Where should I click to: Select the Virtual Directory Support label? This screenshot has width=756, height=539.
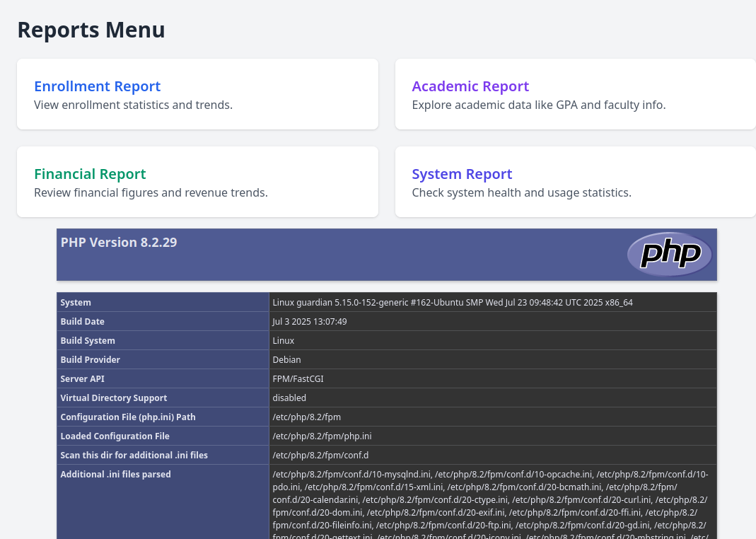click(114, 398)
